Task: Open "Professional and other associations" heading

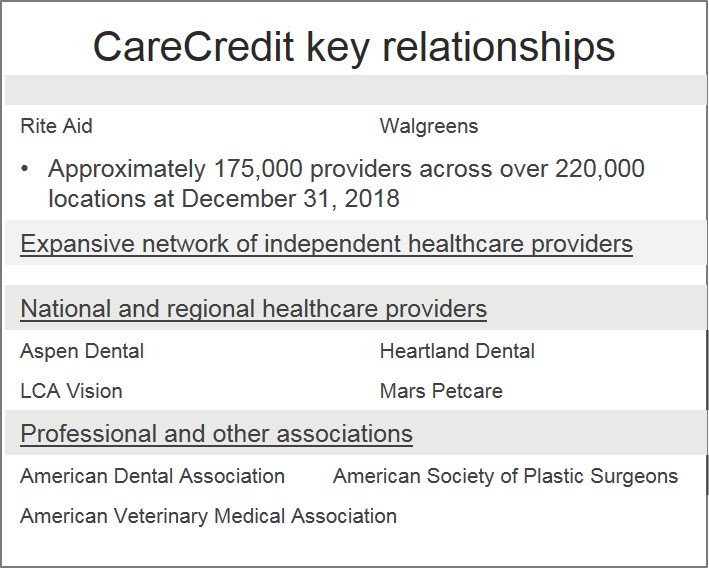Action: (x=216, y=434)
